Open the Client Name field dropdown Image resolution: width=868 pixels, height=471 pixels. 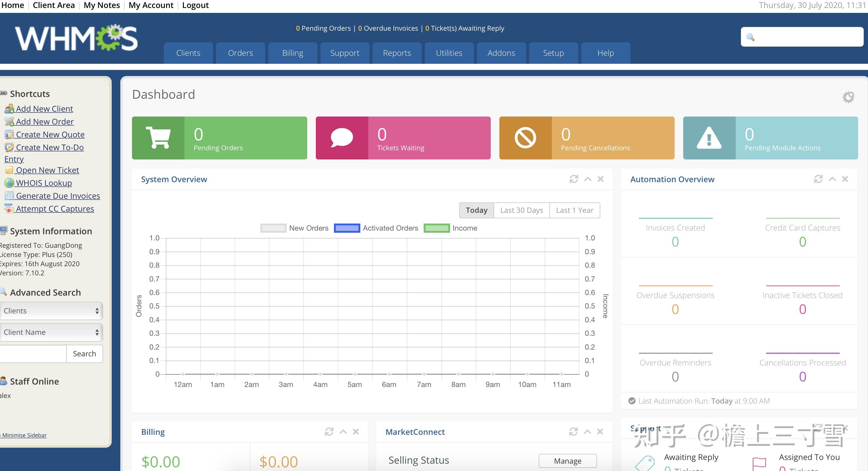point(51,332)
